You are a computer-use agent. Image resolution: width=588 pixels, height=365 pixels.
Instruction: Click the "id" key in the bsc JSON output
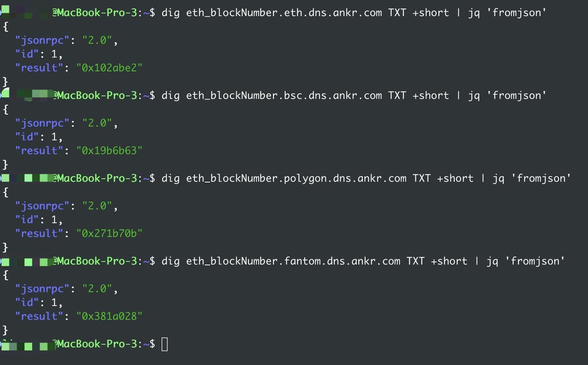[x=30, y=137]
